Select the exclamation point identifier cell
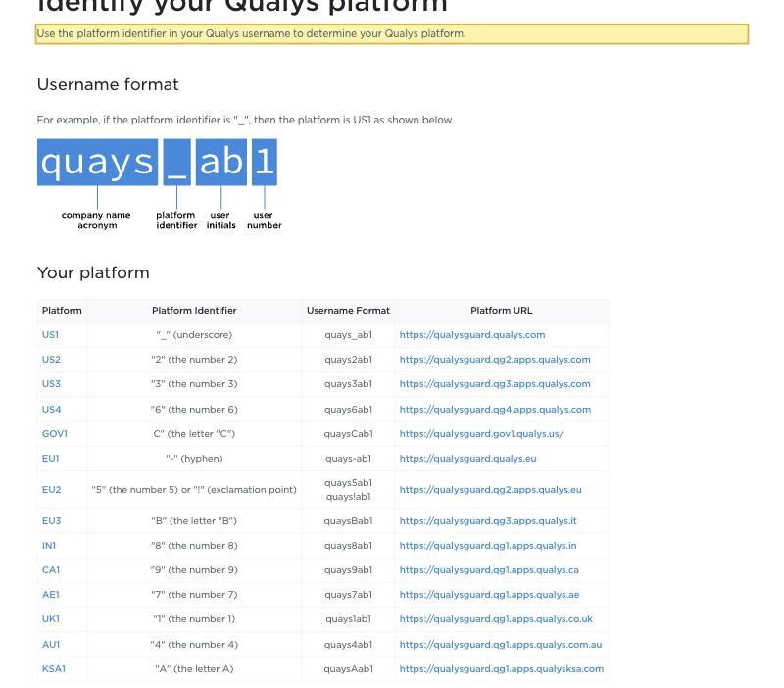The width and height of the screenshot is (784, 688). pyautogui.click(x=194, y=489)
